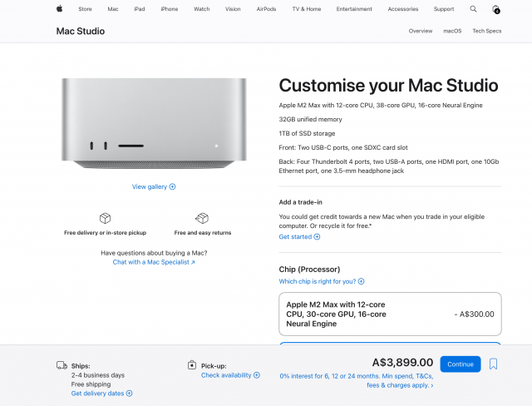Click the free delivery box icon
Screen dimensions: 532x406
point(105,218)
